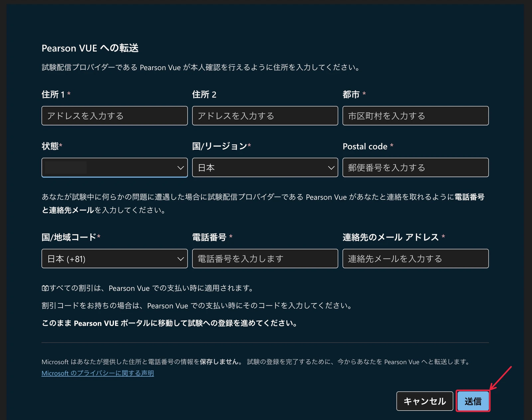Open the 国/リージョン dropdown showing 日本
This screenshot has height=420, width=532.
coord(265,168)
